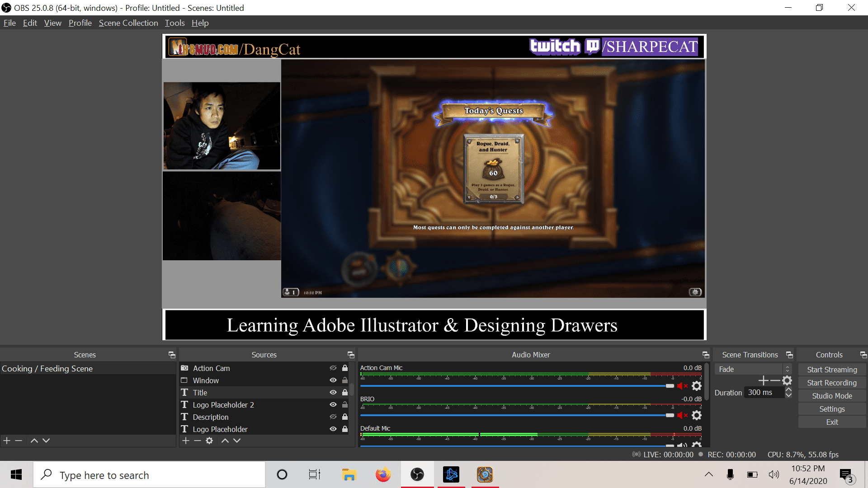The image size is (868, 488).
Task: Unlock the Logo Placeholder source
Action: click(x=345, y=429)
